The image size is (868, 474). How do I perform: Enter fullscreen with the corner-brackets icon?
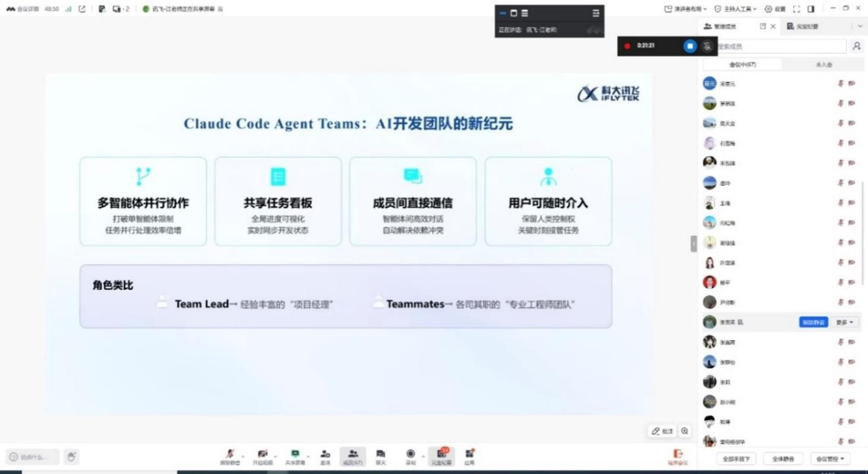click(x=796, y=9)
